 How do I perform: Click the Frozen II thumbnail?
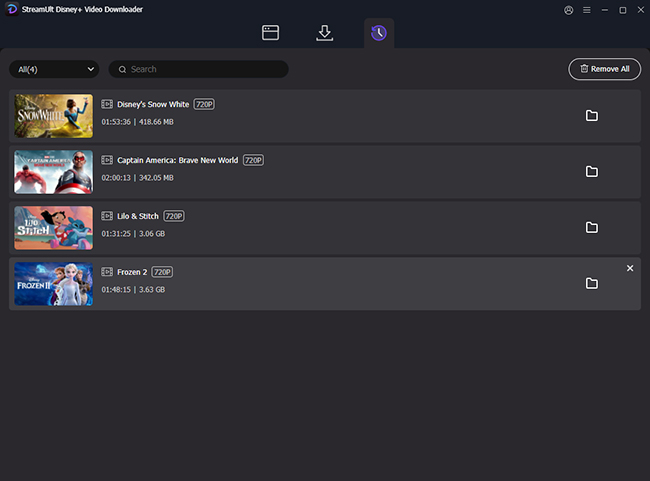53,284
